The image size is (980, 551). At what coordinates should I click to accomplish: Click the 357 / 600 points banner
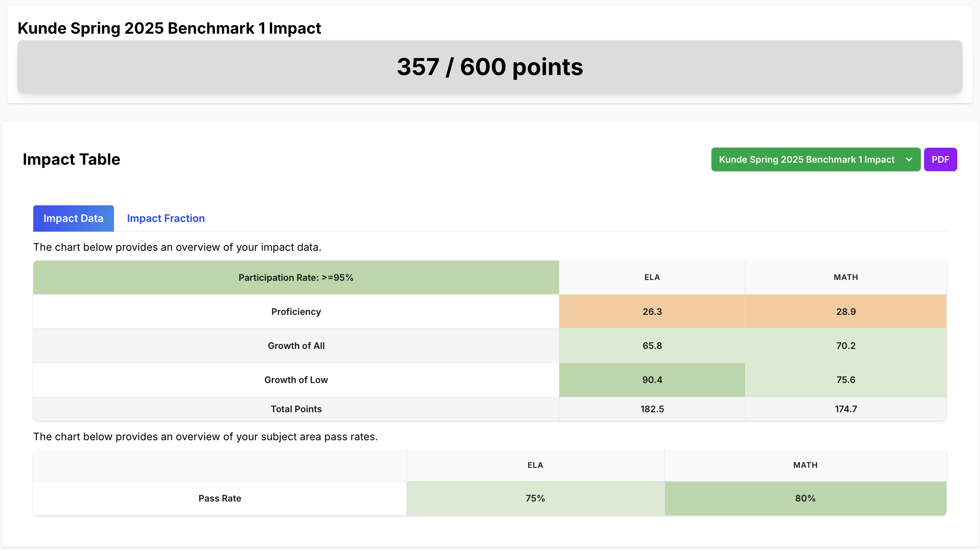point(490,67)
